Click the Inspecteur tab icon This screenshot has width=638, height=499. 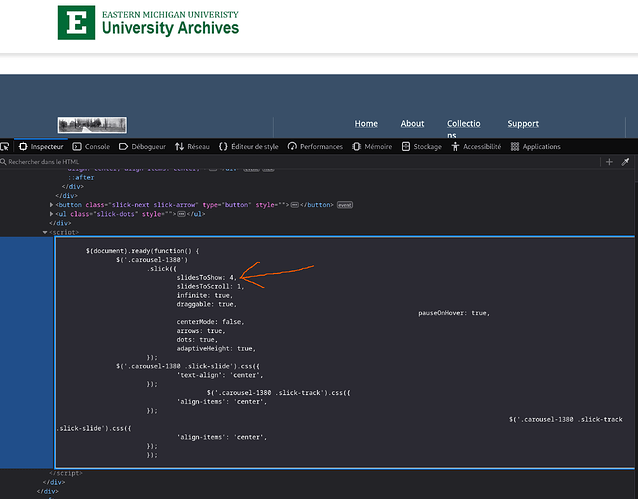tap(23, 147)
